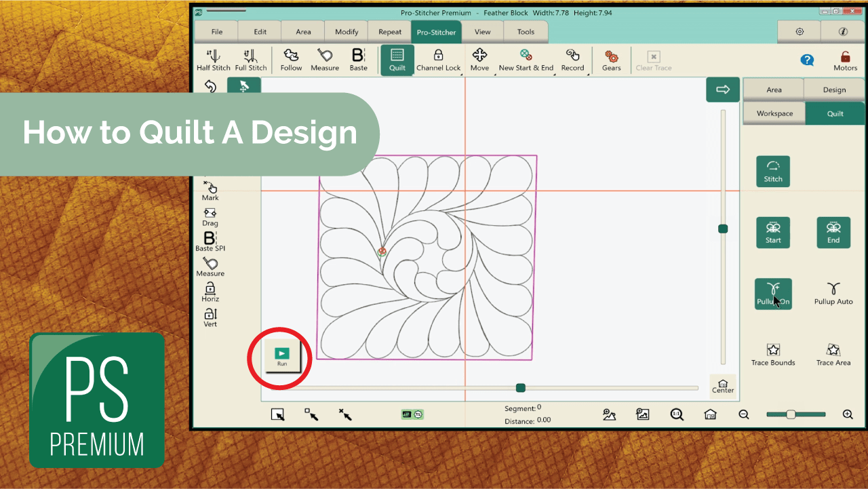Screen dimensions: 868x489
Task: Click the select-box cursor icon
Action: click(278, 414)
